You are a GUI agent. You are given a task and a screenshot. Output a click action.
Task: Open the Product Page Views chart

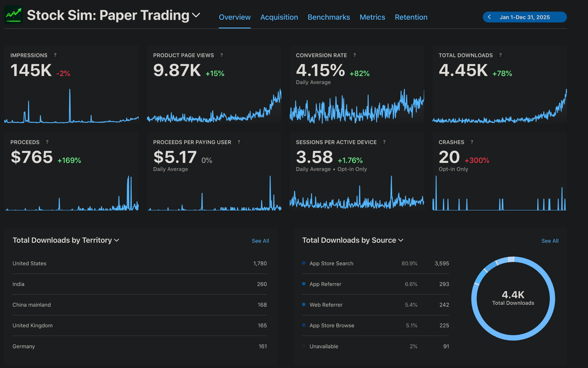point(214,106)
